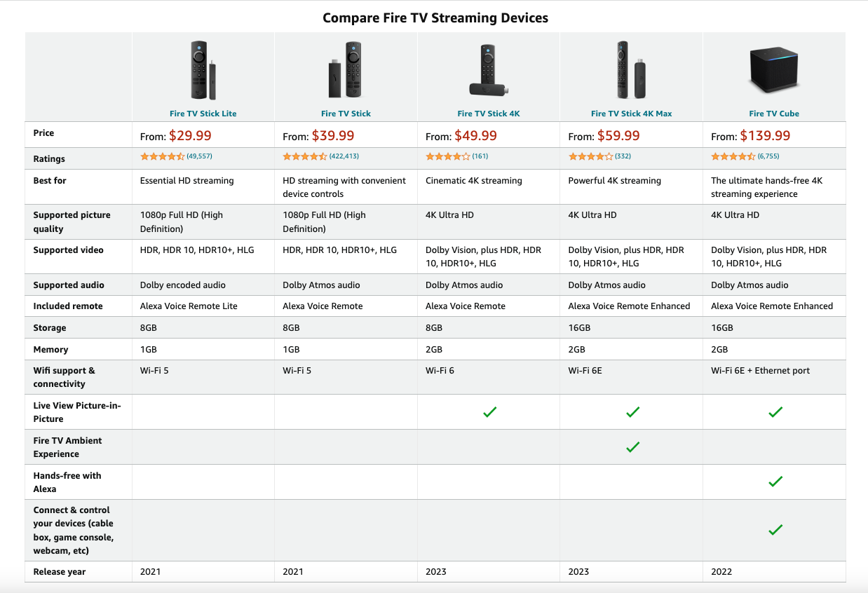View the 6,755 reviews count link
The image size is (868, 593).
(x=768, y=156)
